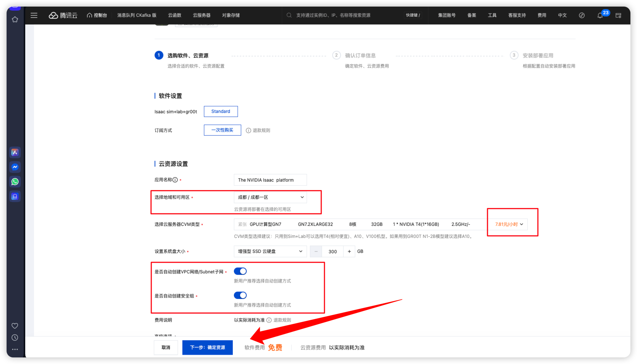Open the 备案 menu
This screenshot has height=364, width=637.
tap(472, 15)
